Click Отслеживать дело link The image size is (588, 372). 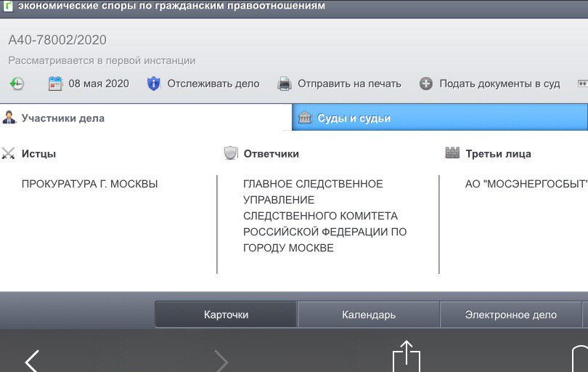[x=213, y=84]
